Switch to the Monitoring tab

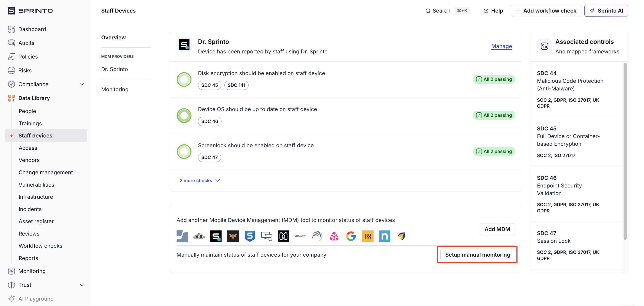coord(115,89)
